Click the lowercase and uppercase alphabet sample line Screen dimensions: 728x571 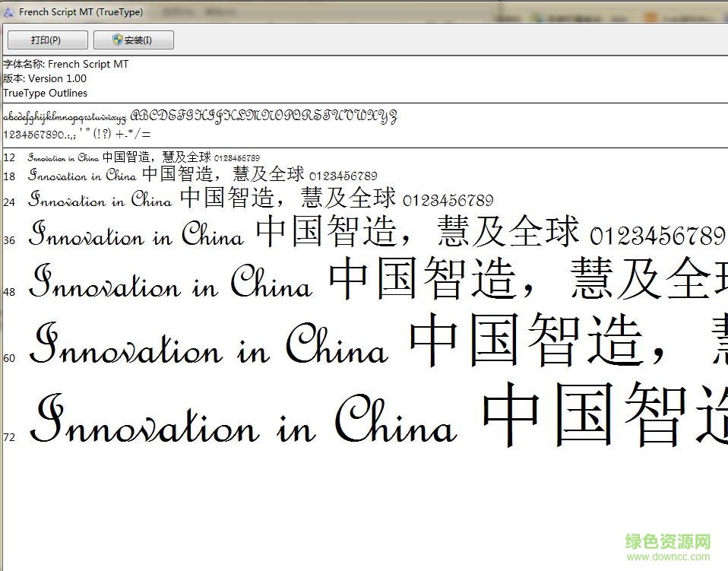tap(200, 118)
